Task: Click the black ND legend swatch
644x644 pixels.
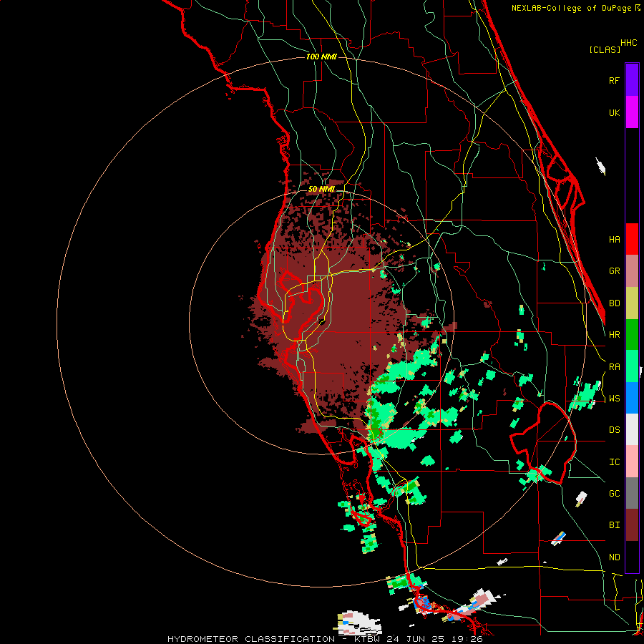Action: 632,557
